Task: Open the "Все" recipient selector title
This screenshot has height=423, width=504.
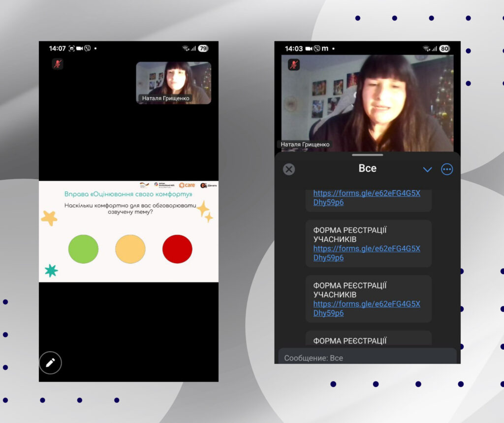Action: [367, 168]
